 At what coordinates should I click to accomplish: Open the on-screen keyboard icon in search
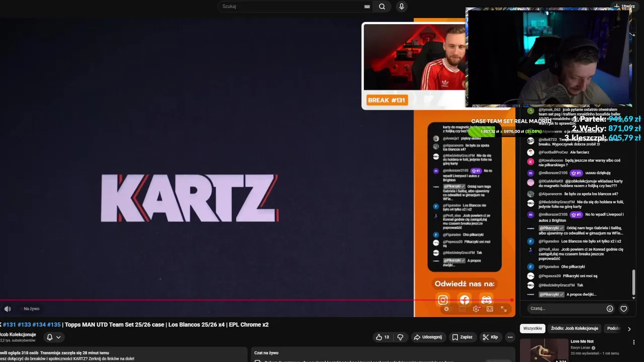(x=367, y=7)
